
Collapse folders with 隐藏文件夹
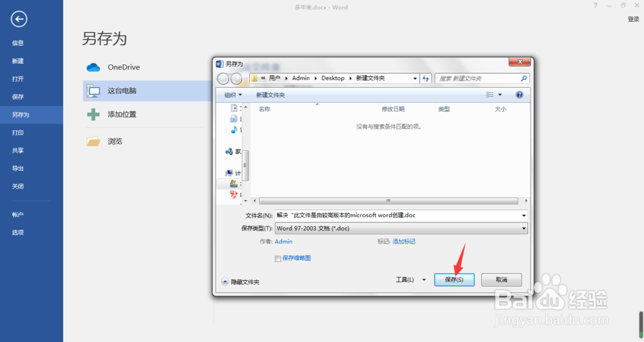click(x=240, y=281)
